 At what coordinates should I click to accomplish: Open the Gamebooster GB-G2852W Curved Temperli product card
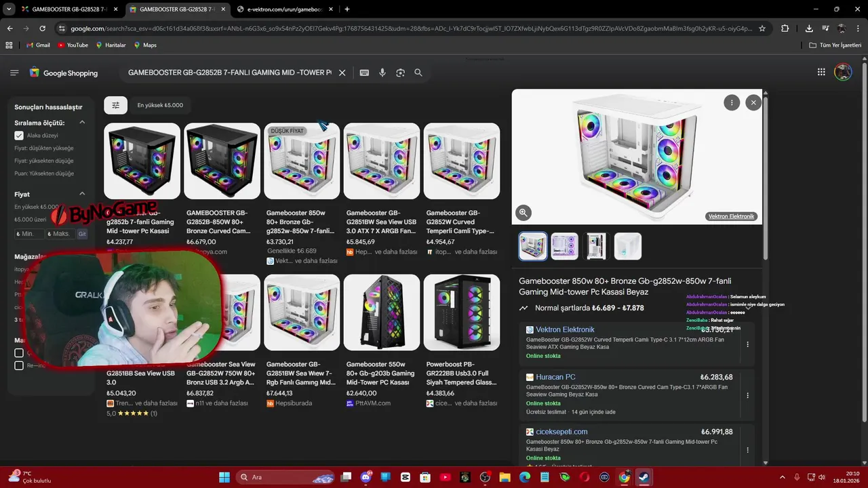tap(462, 190)
